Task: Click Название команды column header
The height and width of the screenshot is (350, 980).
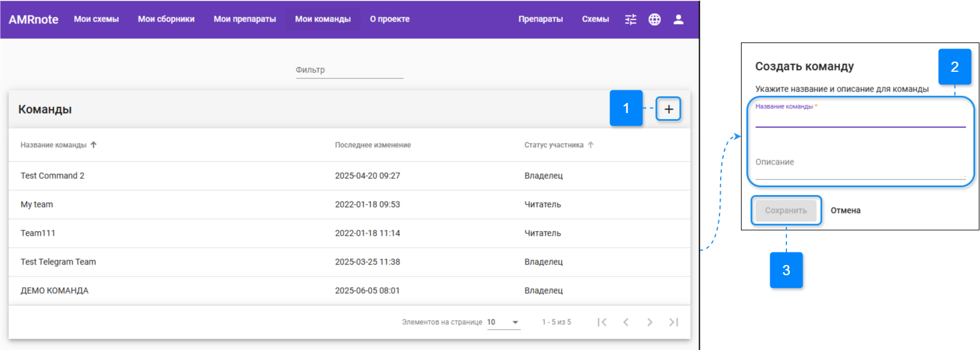Action: click(54, 145)
